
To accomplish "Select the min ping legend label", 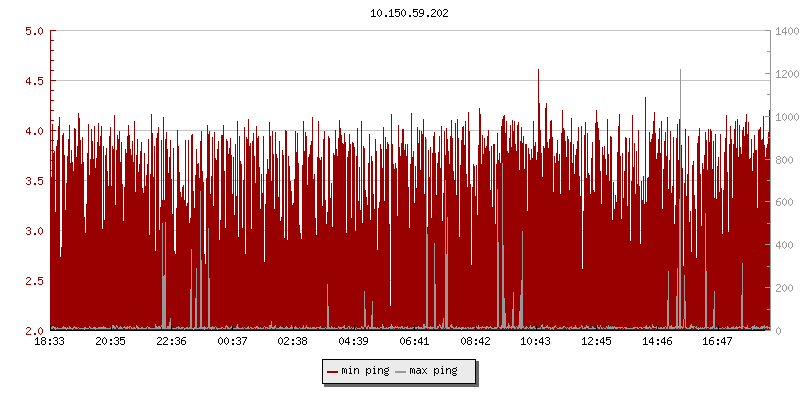I will (364, 371).
